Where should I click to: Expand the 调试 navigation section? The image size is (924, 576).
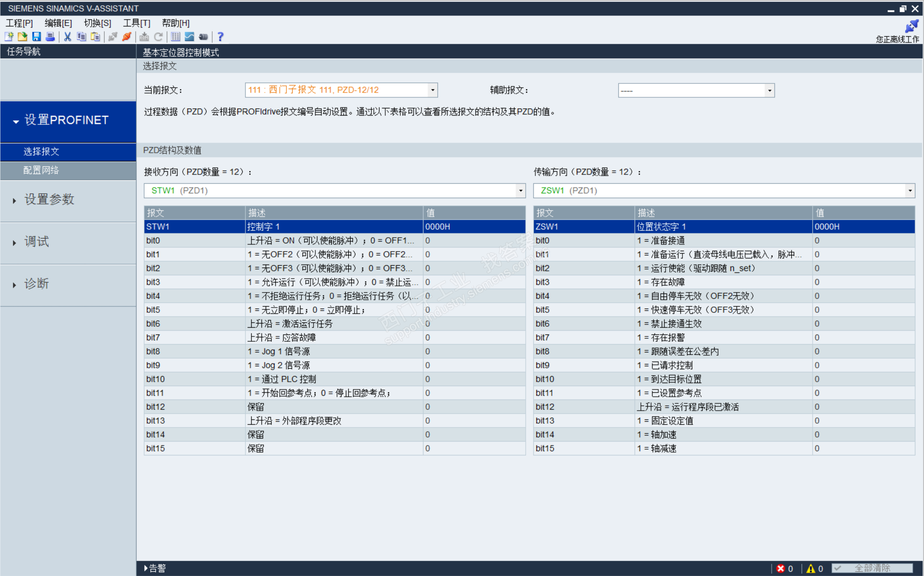click(x=68, y=242)
